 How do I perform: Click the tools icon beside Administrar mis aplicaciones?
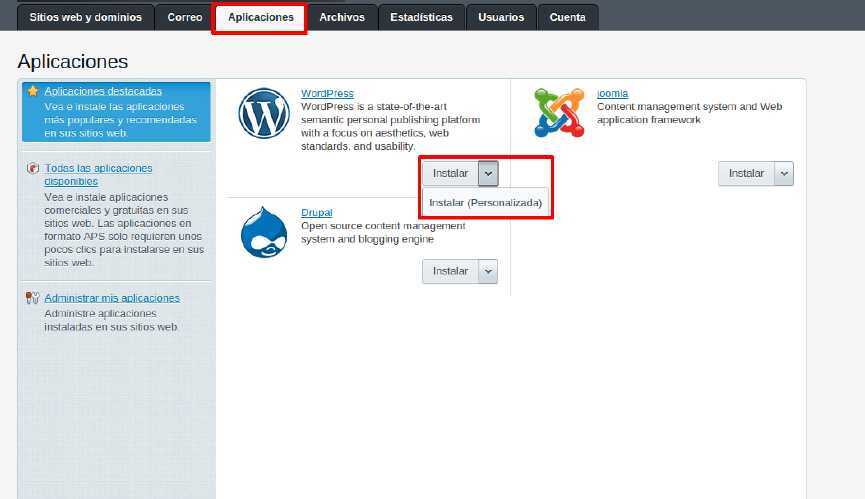[x=33, y=298]
